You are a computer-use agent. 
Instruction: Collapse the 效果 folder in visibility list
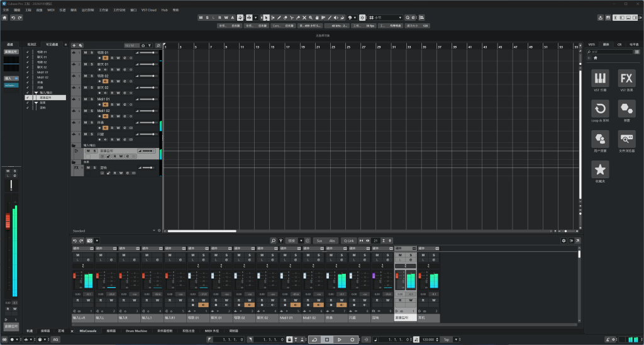[36, 103]
